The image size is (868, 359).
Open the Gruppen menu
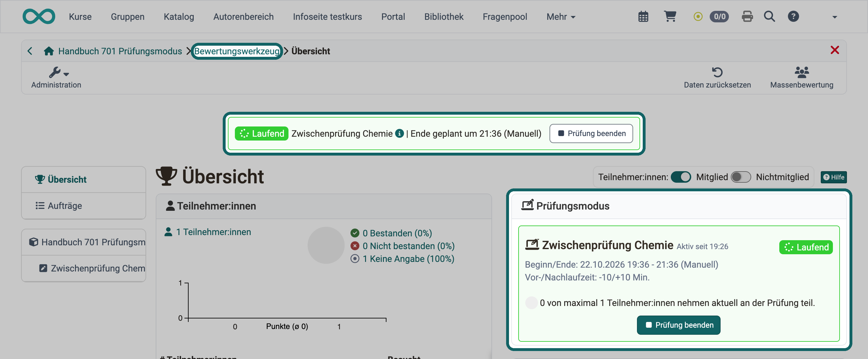[x=127, y=17]
